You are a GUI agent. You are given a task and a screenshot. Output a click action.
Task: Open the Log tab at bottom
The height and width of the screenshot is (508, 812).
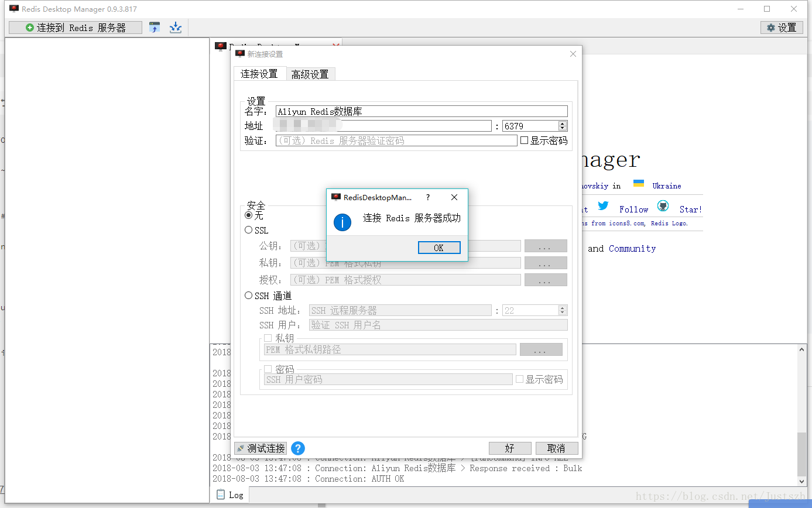pyautogui.click(x=229, y=495)
